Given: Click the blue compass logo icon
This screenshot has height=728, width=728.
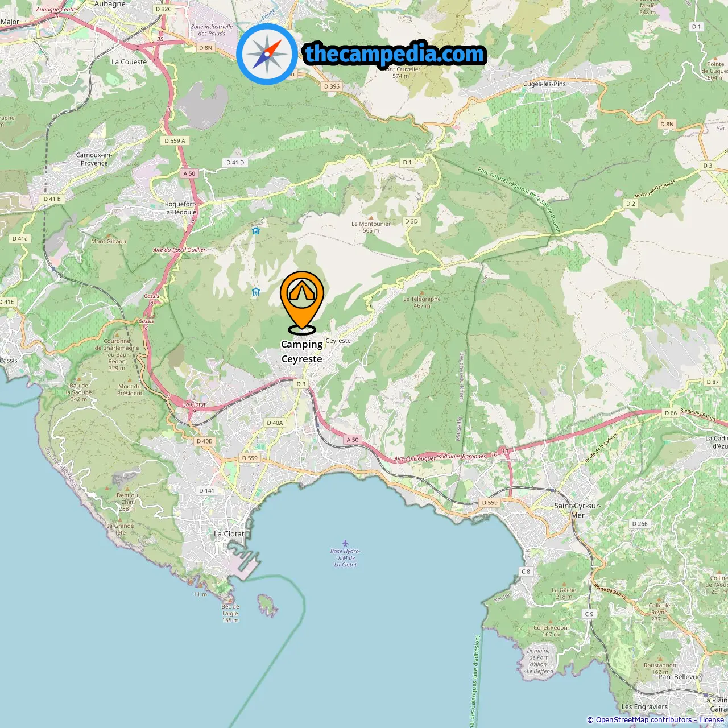Looking at the screenshot, I should [267, 54].
